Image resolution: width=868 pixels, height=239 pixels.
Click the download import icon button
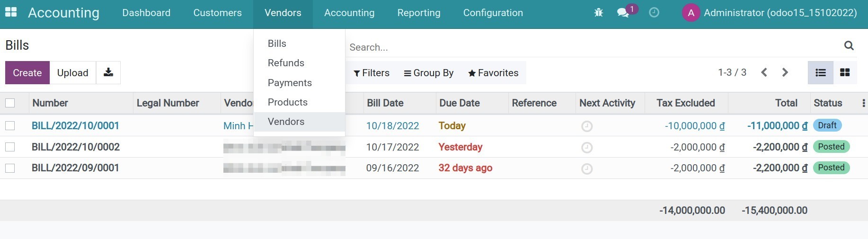coord(108,72)
